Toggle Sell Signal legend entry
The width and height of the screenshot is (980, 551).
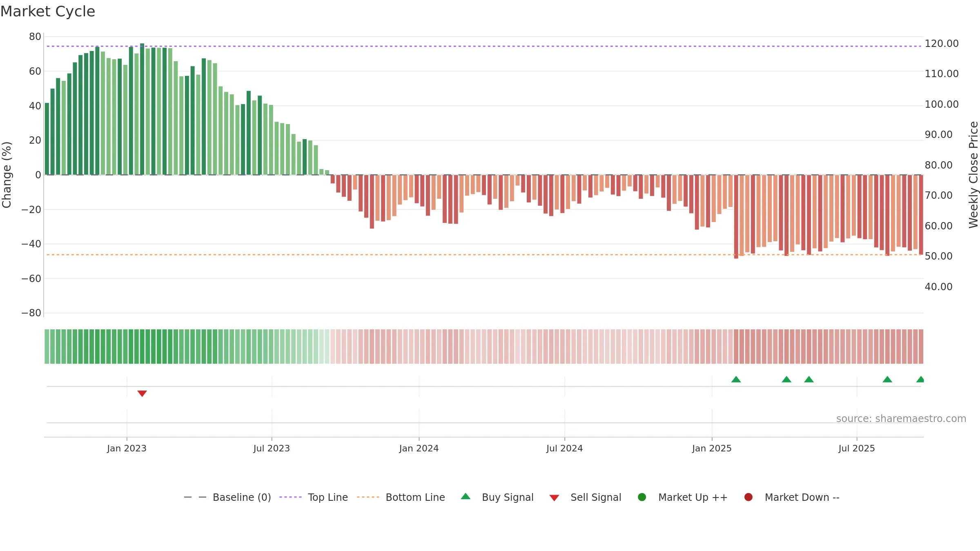[585, 497]
